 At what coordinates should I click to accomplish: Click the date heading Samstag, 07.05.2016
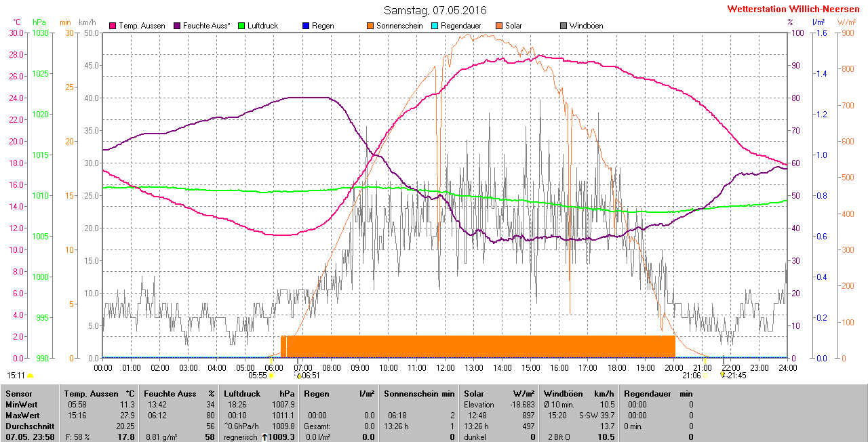point(435,10)
